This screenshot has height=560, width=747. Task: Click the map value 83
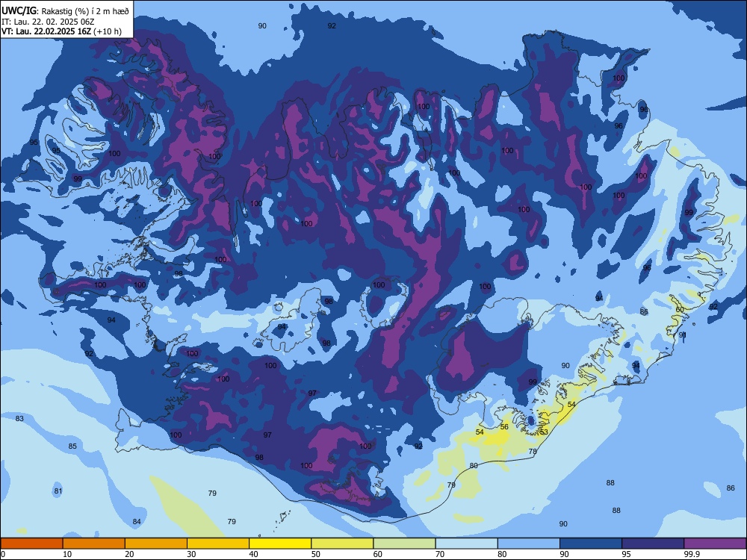point(19,419)
